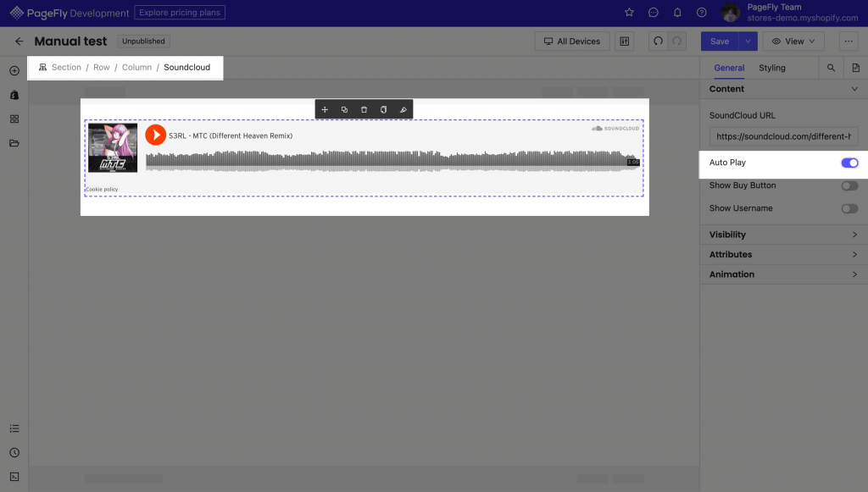The height and width of the screenshot is (492, 868).
Task: Open the console terminal icon in sidebar
Action: (14, 477)
